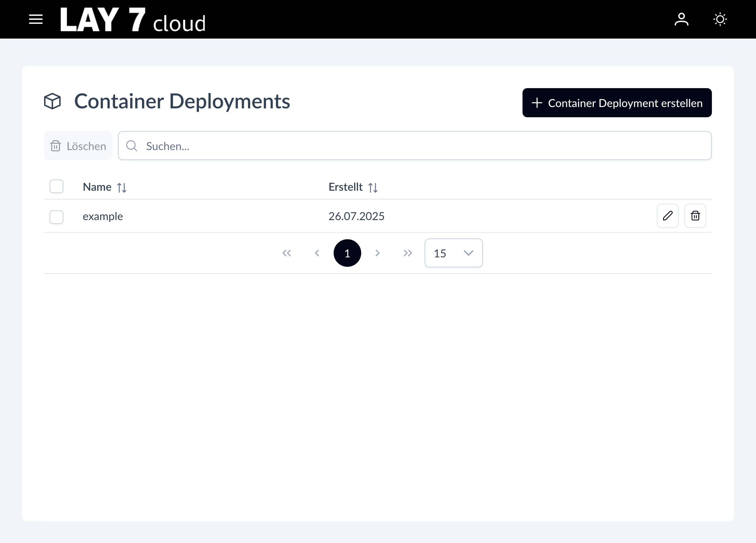The image size is (756, 543).
Task: Open the hamburger navigation menu
Action: [x=36, y=19]
